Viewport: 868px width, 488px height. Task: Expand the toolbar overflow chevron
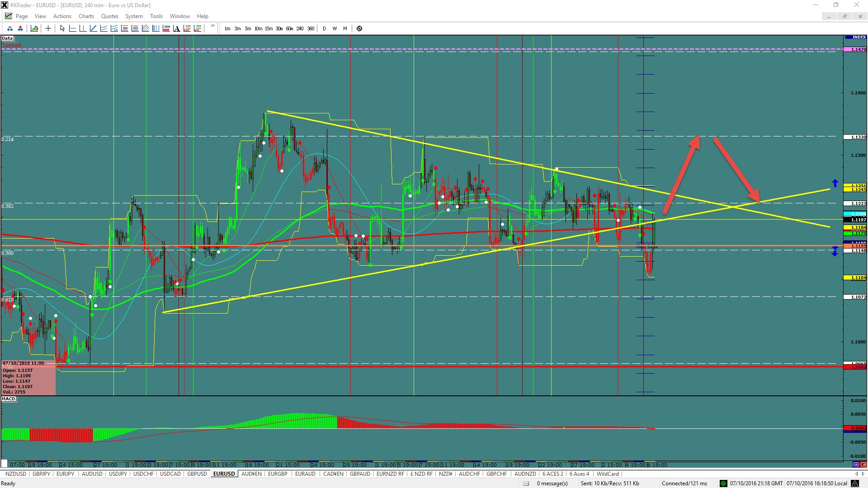click(x=212, y=26)
